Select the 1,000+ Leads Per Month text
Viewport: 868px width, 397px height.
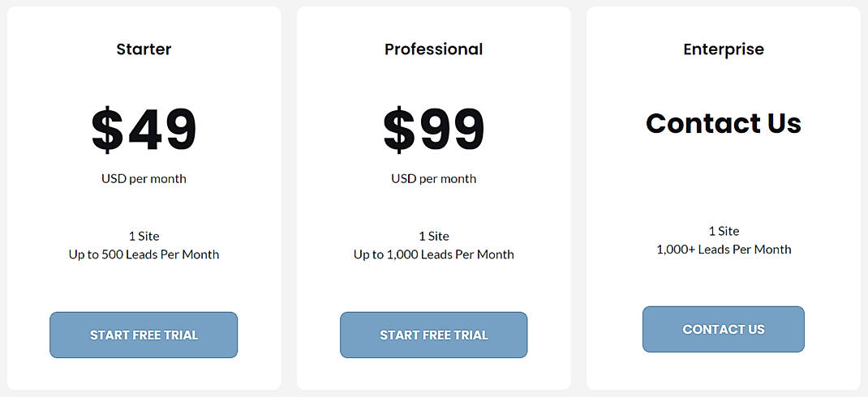(724, 250)
